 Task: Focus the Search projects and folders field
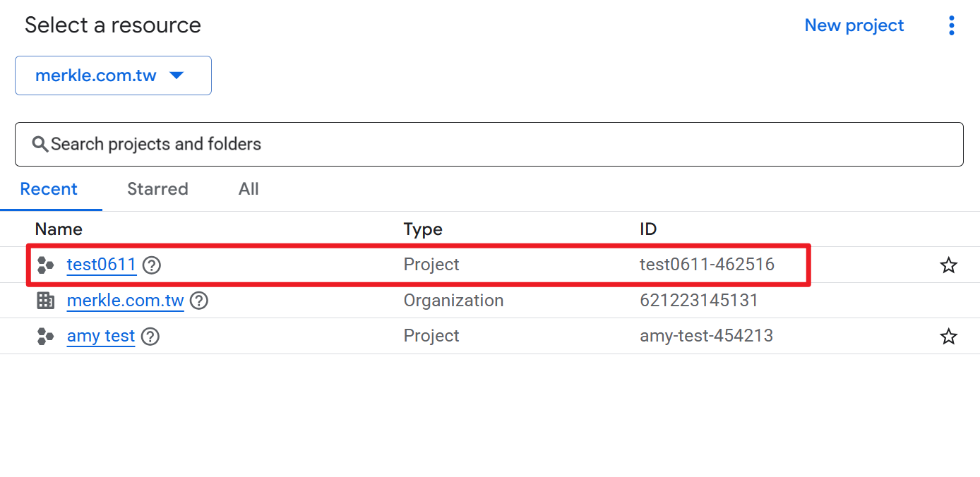point(489,145)
